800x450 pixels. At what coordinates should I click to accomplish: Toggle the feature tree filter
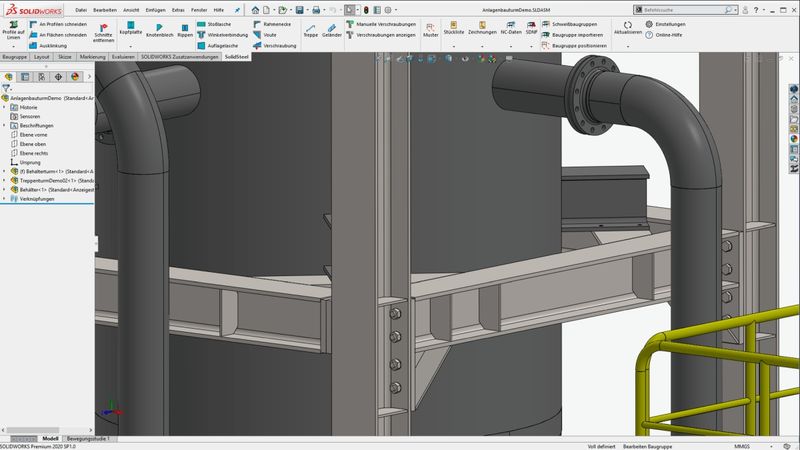pyautogui.click(x=7, y=88)
